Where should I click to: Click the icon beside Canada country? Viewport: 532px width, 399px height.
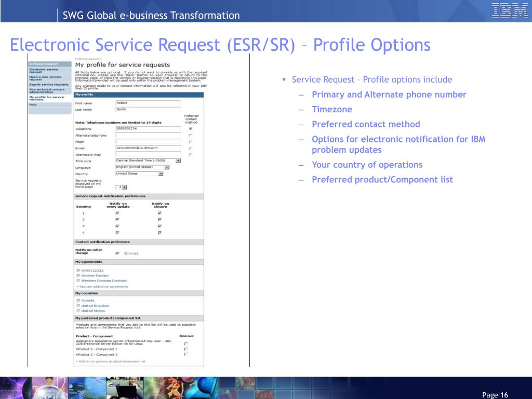coord(78,301)
